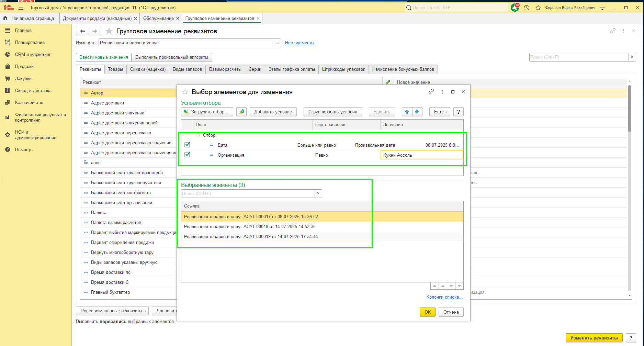The image size is (644, 346).
Task: Move condition down with blue arrow
Action: pos(417,112)
